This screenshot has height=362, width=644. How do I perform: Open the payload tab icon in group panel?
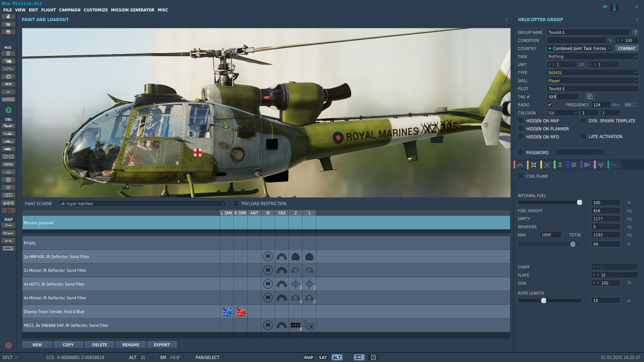click(534, 165)
